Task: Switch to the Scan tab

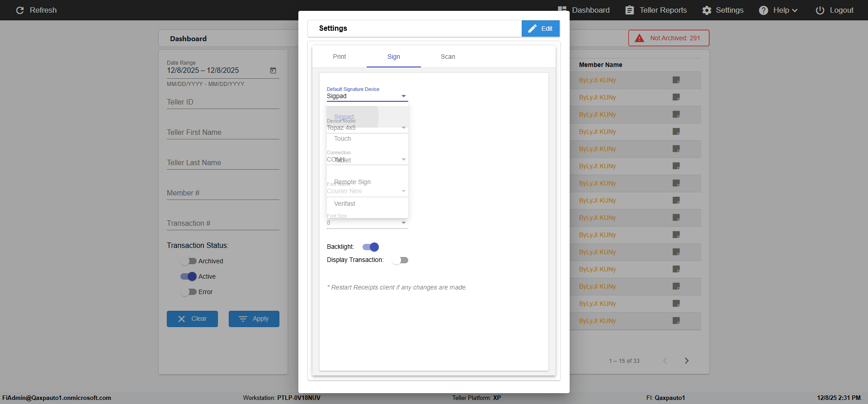Action: (448, 57)
